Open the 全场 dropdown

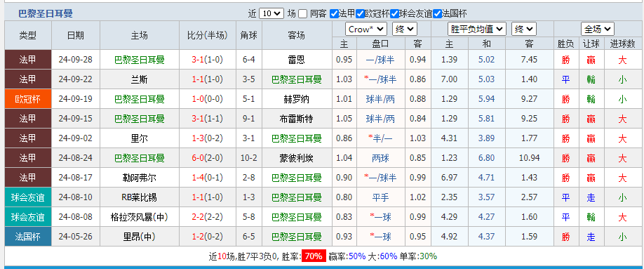(x=598, y=29)
